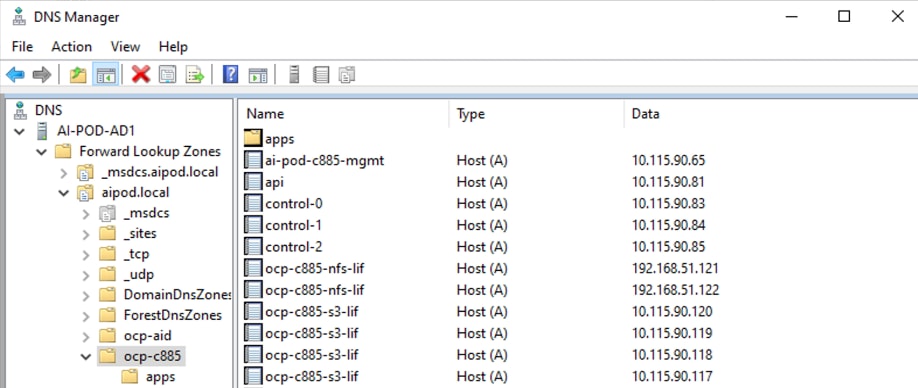Click the New Server toolbar icon
Screen dimensions: 918x388
[x=294, y=74]
